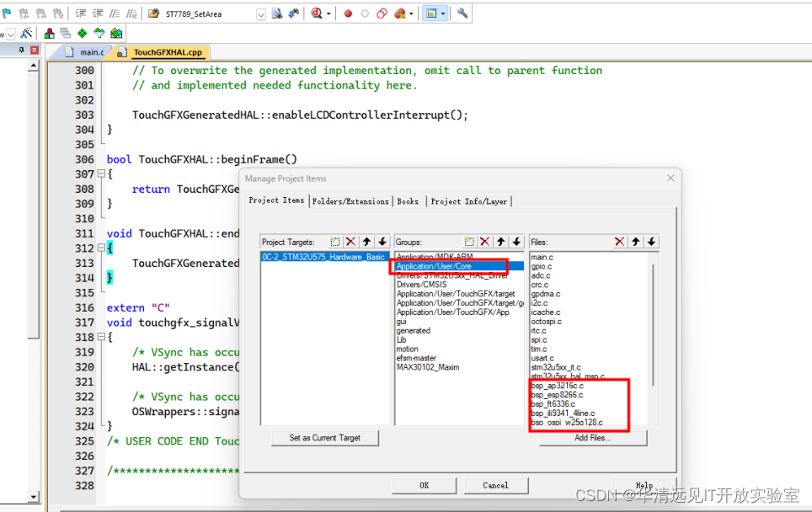Uncomment the selection with the uncomment icon
This screenshot has height=512, width=812.
point(132,13)
